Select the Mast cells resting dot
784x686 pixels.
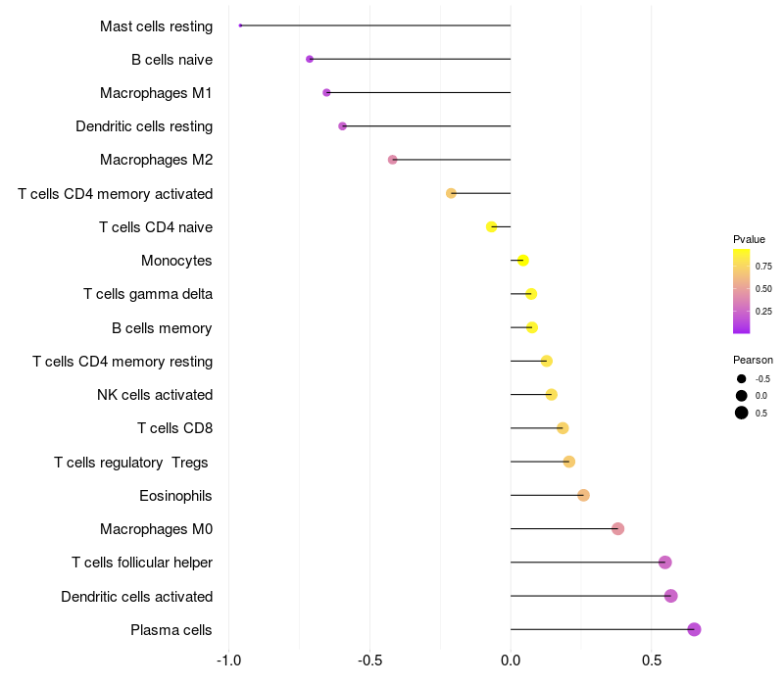[240, 25]
